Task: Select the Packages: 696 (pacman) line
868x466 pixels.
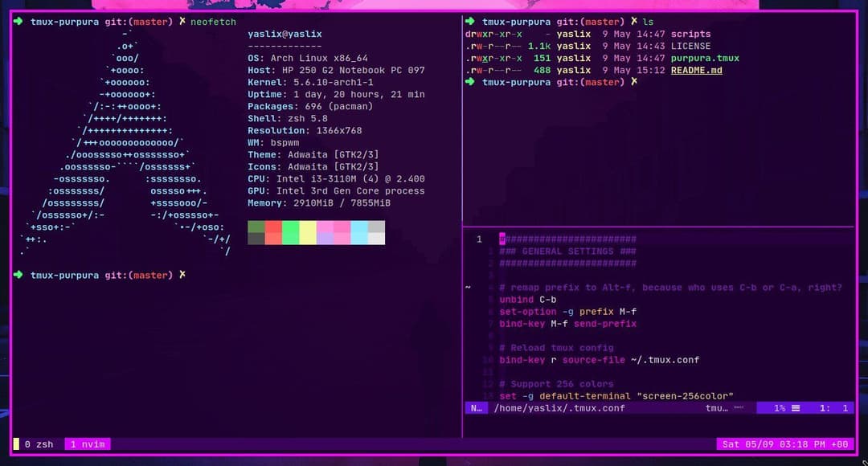Action: tap(310, 106)
